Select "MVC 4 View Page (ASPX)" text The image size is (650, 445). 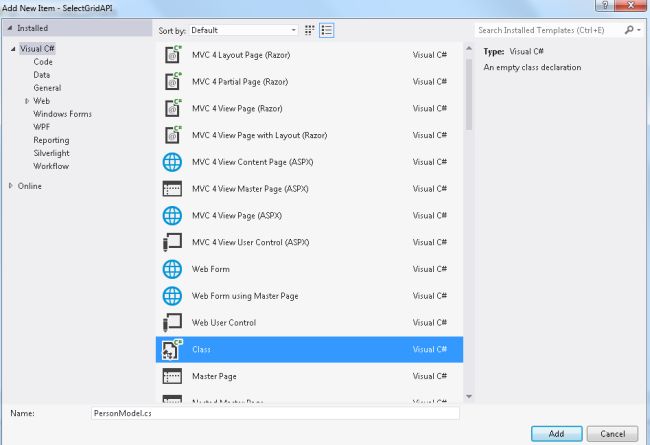pyautogui.click(x=237, y=216)
